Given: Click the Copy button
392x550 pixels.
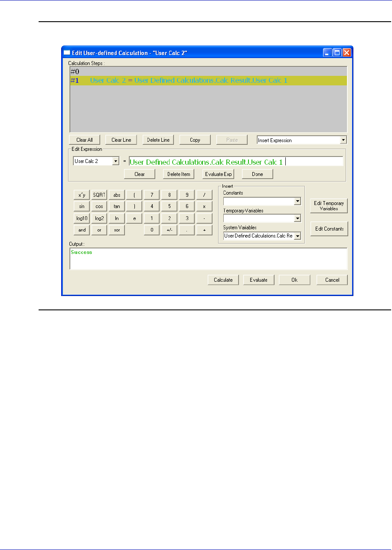Looking at the screenshot, I should tap(195, 140).
